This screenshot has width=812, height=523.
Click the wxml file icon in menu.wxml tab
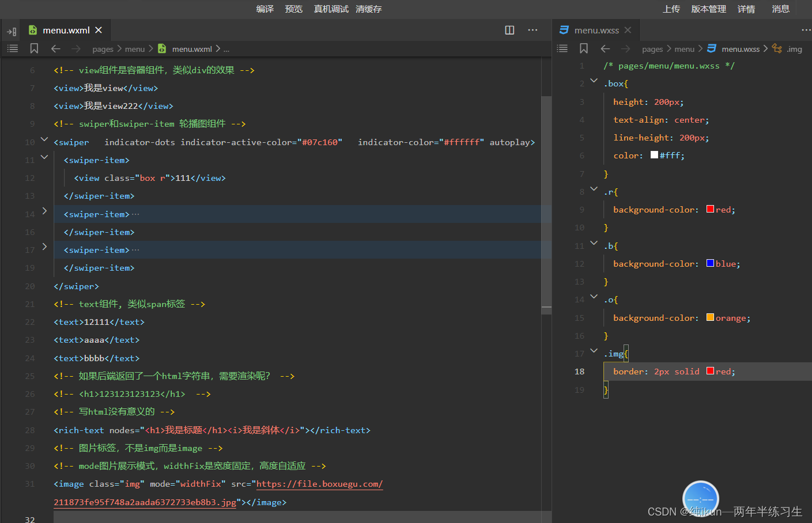click(x=33, y=30)
